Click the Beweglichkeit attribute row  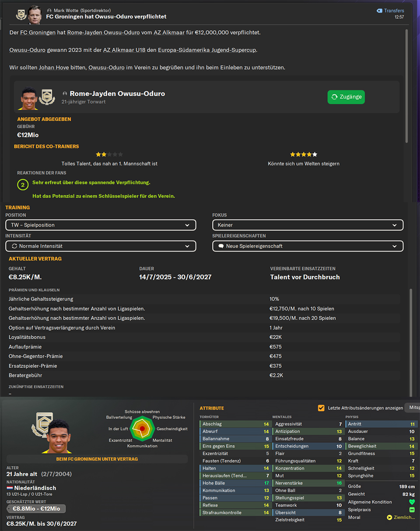[381, 446]
